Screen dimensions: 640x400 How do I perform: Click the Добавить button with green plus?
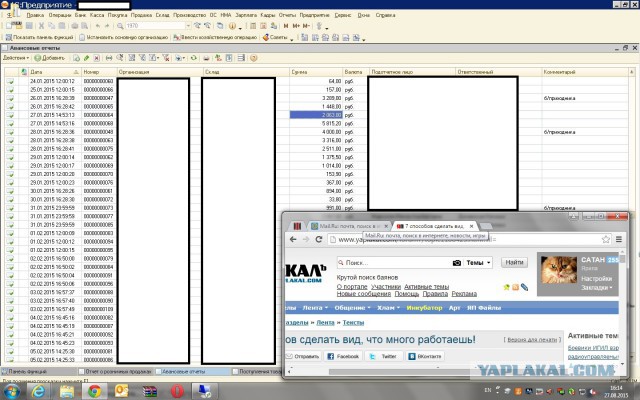(49, 58)
